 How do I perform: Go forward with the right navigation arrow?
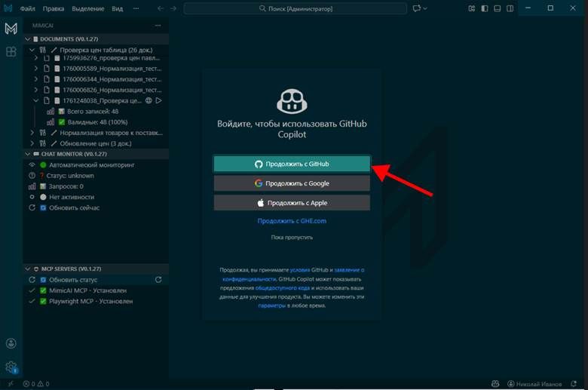tap(173, 8)
